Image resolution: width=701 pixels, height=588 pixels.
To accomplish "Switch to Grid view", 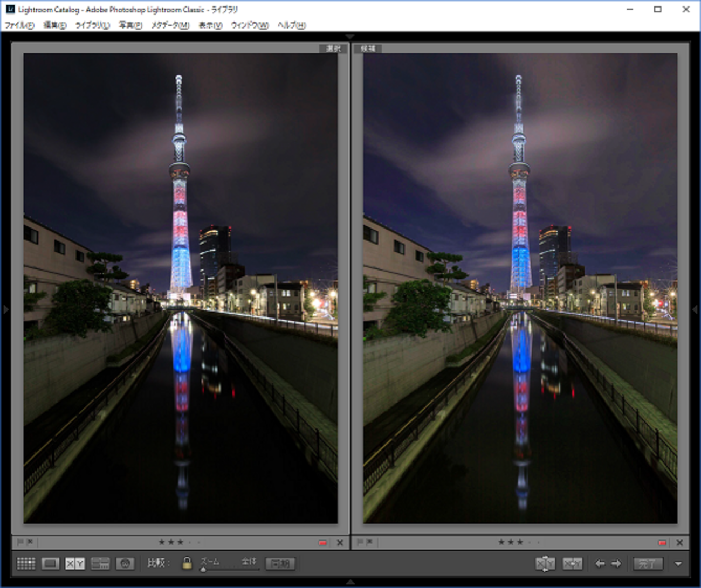I will 26,564.
